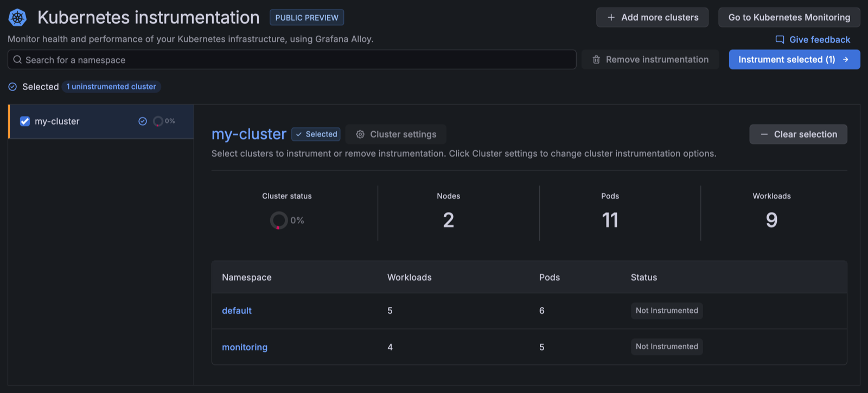Click Not Instrumented status in default row

pyautogui.click(x=667, y=311)
